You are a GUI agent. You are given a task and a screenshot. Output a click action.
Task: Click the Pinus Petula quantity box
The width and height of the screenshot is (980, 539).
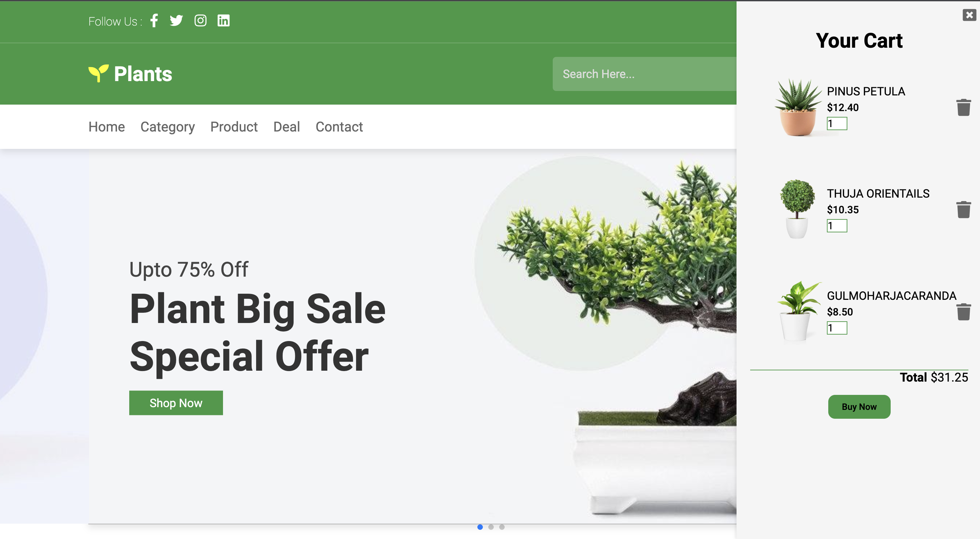click(837, 124)
